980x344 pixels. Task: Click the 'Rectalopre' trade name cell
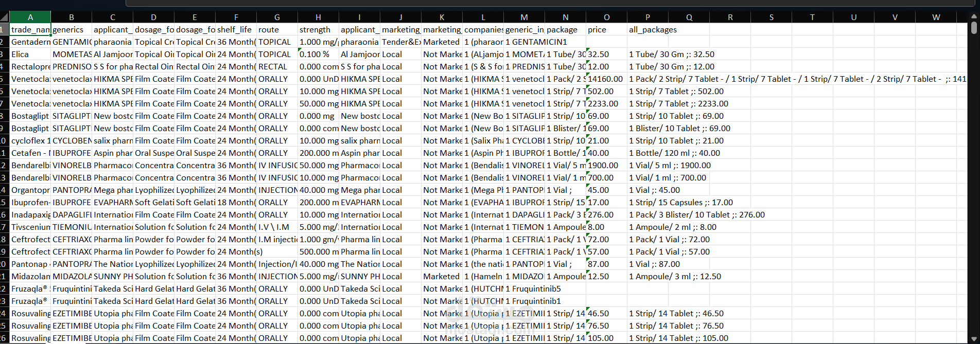point(30,66)
